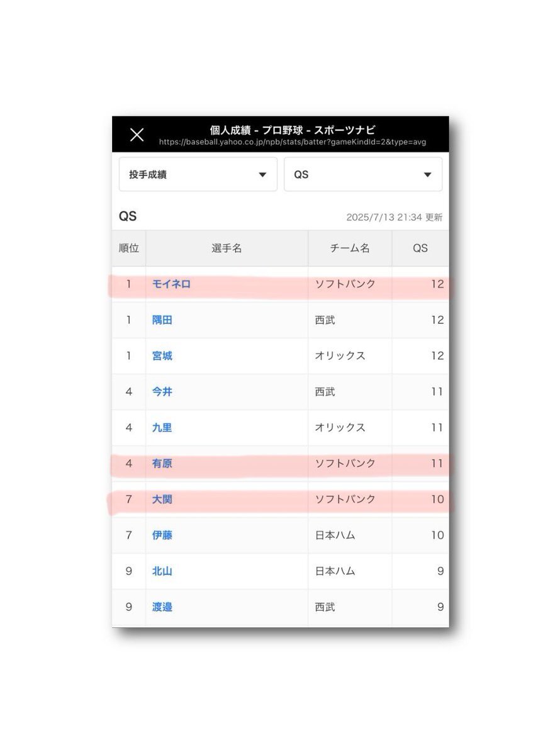Click the arrow beside QS selector
Viewport: 560px width, 755px height.
427,175
